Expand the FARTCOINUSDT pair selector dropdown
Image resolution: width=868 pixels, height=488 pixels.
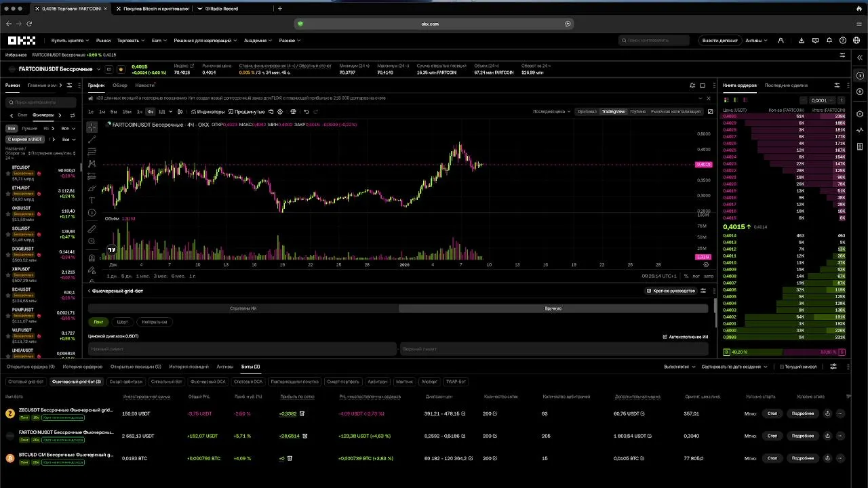[99, 69]
